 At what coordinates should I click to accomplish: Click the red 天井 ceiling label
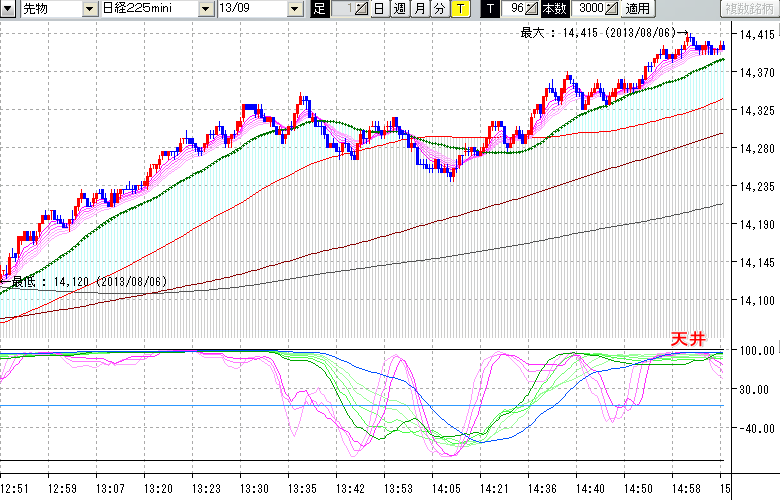click(688, 340)
